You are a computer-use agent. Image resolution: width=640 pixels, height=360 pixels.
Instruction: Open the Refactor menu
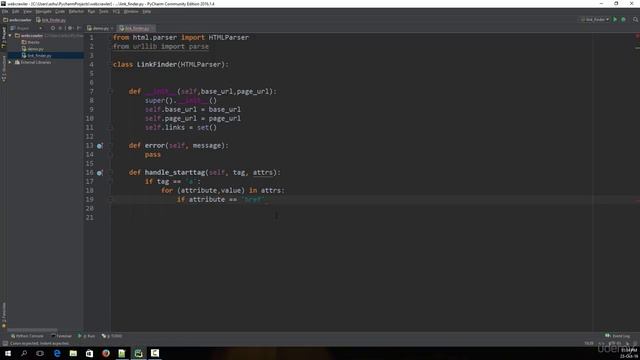click(76, 11)
